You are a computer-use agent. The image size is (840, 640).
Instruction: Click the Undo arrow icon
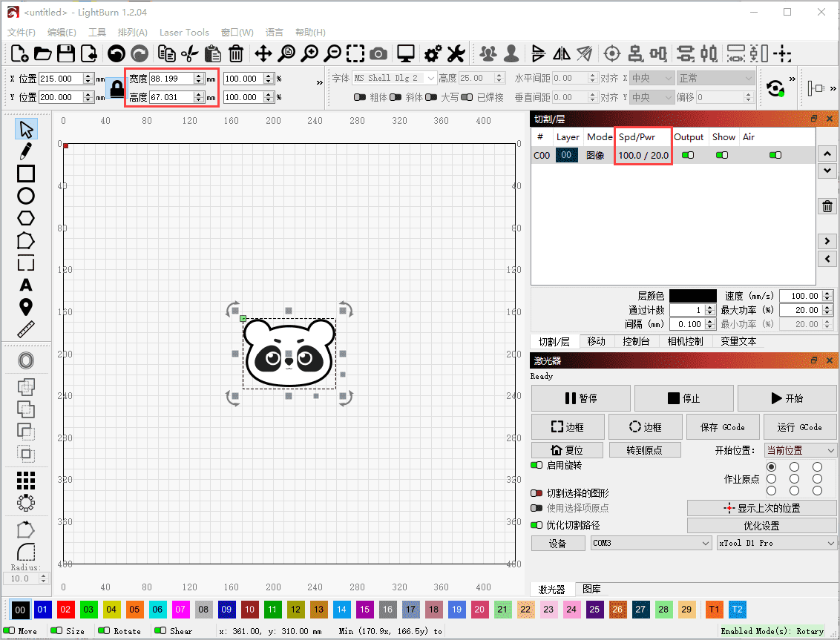click(117, 53)
